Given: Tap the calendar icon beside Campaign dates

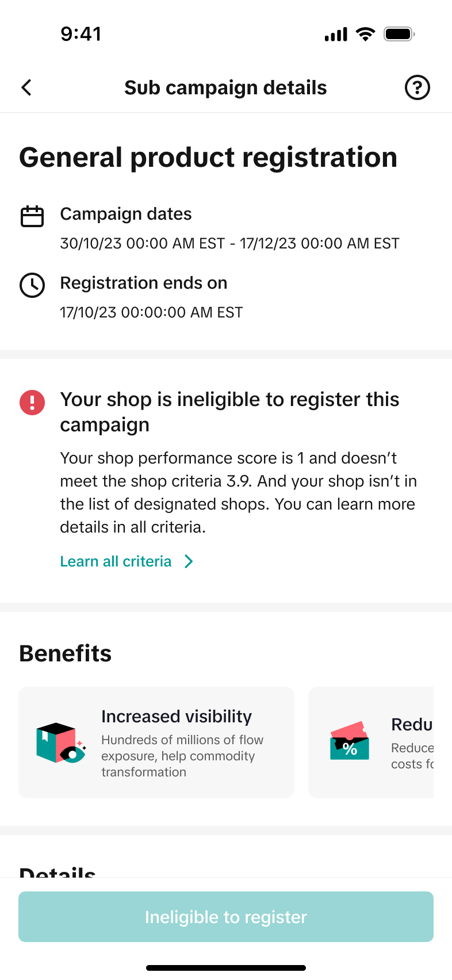Looking at the screenshot, I should point(32,216).
